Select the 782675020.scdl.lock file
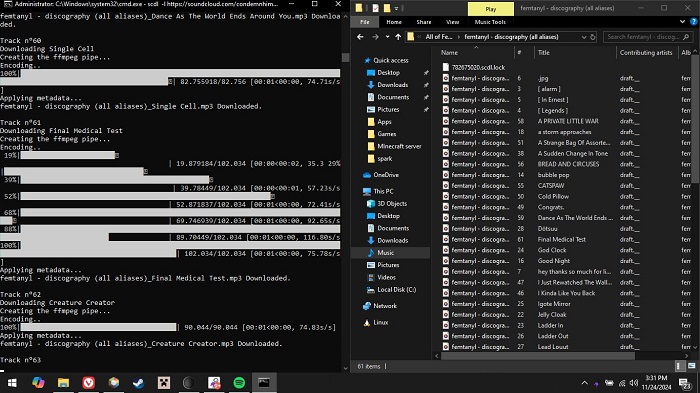 [478, 67]
